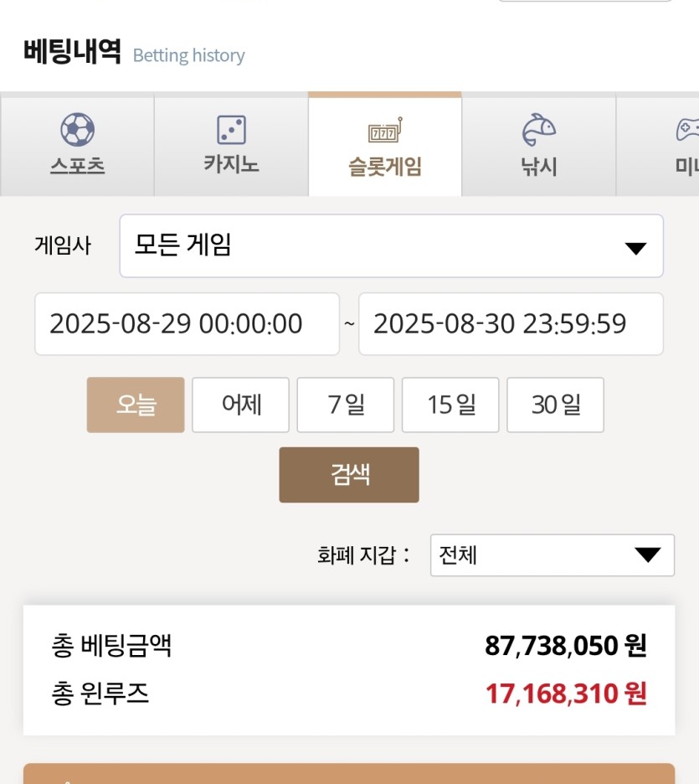Select the 오늘 date range option
The height and width of the screenshot is (784, 699).
[136, 405]
